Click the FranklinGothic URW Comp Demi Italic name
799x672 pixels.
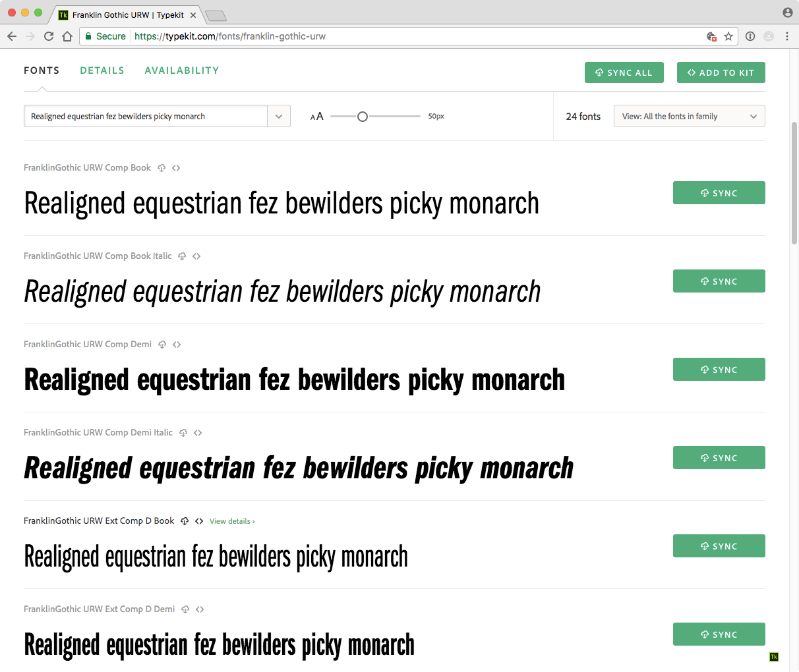(x=98, y=433)
